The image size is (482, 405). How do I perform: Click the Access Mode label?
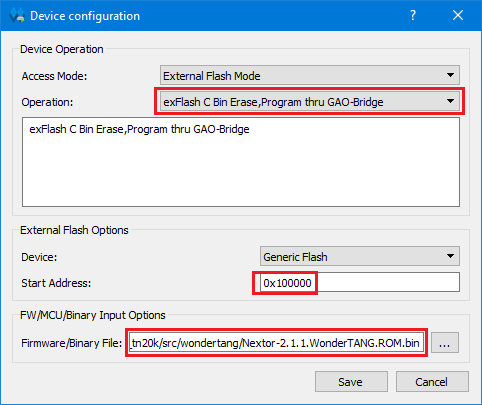(54, 76)
